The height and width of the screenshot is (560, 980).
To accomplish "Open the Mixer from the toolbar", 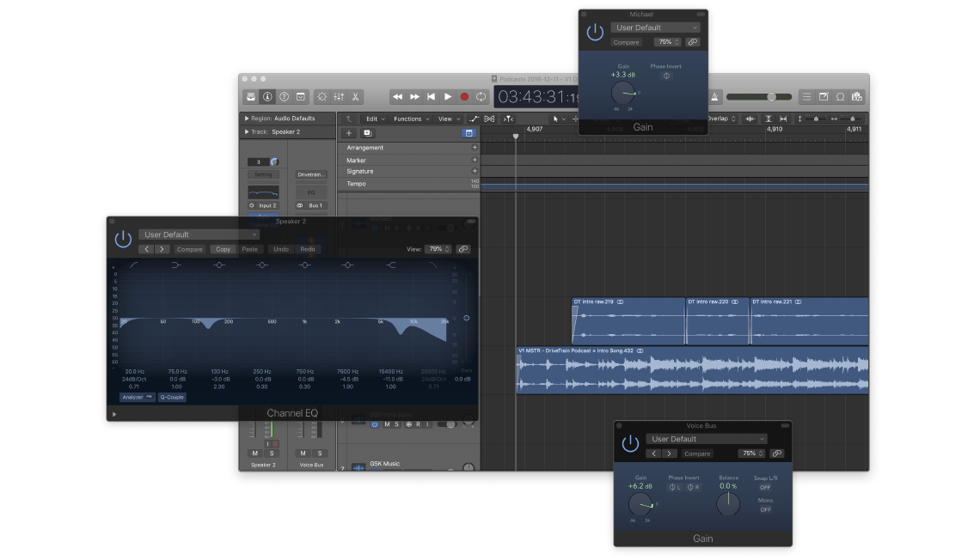I will (338, 97).
